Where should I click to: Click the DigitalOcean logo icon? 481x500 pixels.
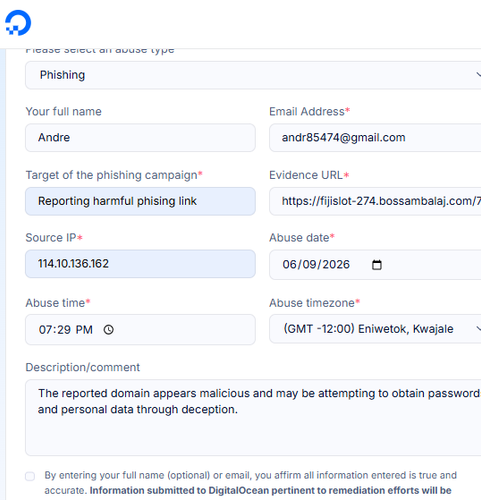tap(18, 23)
